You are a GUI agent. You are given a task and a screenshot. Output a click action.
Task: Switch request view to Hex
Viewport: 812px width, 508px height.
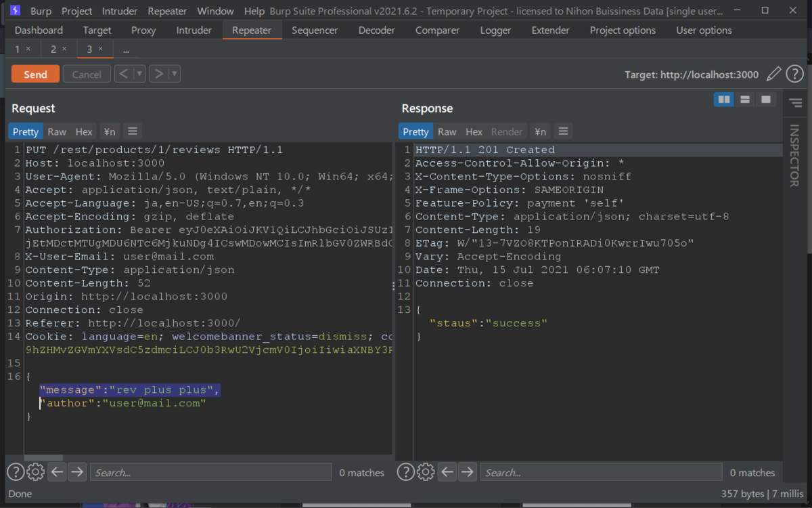[x=84, y=131]
